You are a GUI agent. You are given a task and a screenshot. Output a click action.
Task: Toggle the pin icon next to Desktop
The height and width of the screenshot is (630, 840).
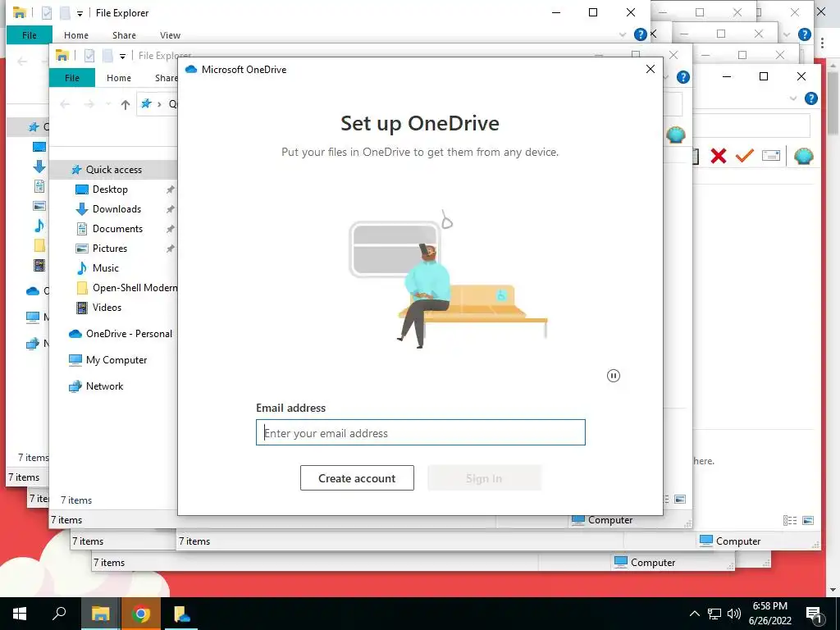(x=171, y=189)
